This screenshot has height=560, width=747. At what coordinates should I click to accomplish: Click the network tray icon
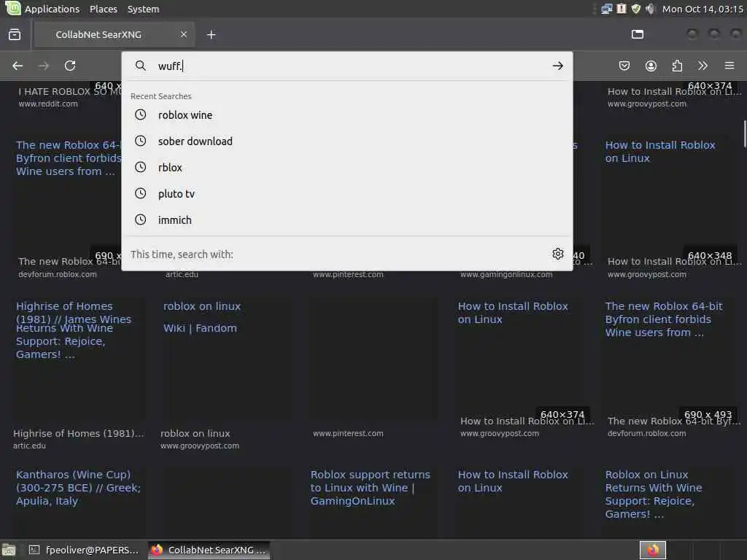pos(606,9)
